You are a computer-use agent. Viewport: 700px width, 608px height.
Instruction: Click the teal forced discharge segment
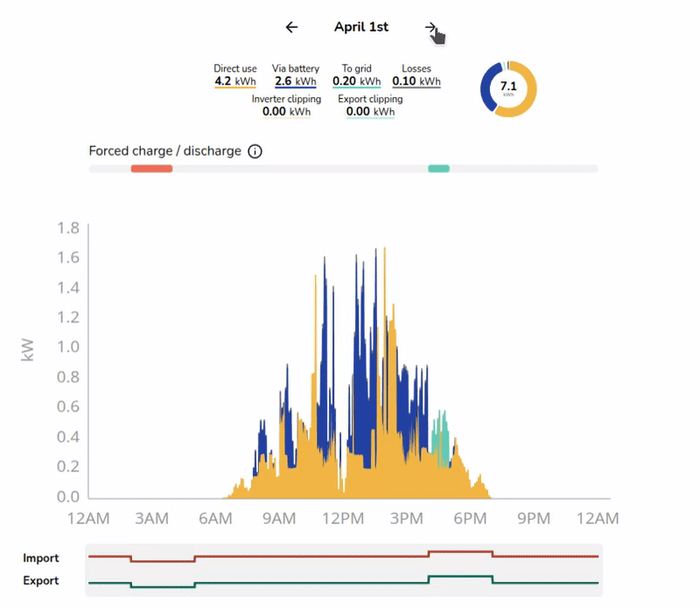click(x=438, y=168)
